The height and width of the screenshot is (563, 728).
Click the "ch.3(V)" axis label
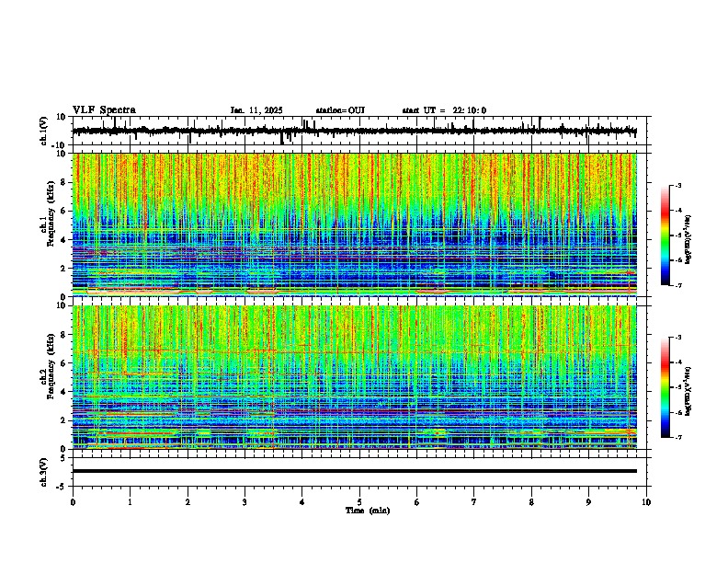pyautogui.click(x=44, y=472)
